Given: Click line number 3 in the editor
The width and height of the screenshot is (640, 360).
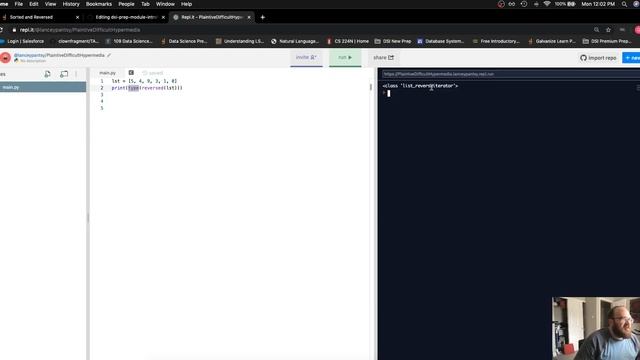Looking at the screenshot, I should pyautogui.click(x=102, y=95).
